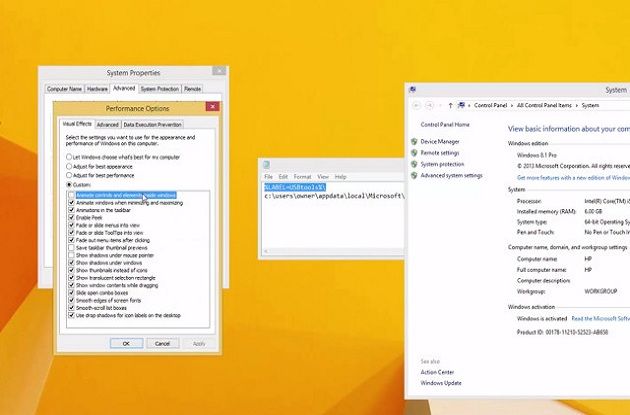Viewport: 630px width, 415px height.
Task: Toggle Fade out menu items after clicking
Action: click(x=72, y=240)
